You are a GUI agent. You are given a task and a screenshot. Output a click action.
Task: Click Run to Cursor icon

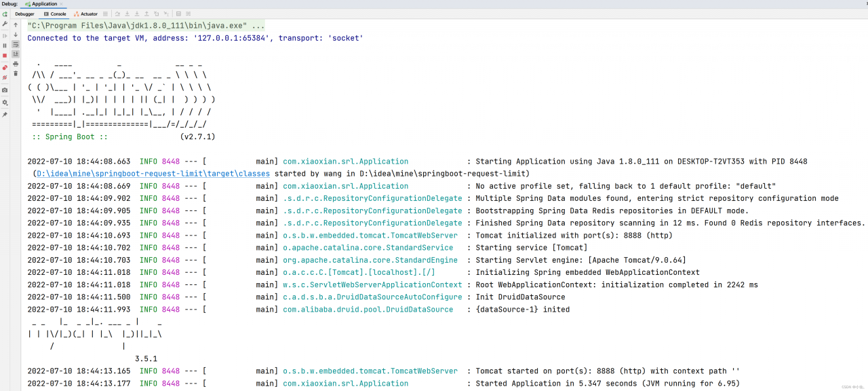[166, 14]
